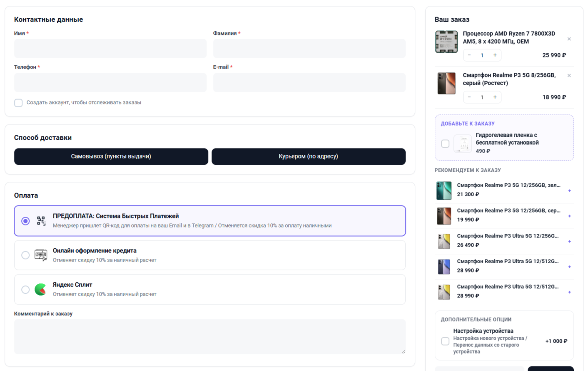This screenshot has height=371, width=588.
Task: Decrease quantity of Realme P3 5G 8/256GB
Action: [x=469, y=97]
